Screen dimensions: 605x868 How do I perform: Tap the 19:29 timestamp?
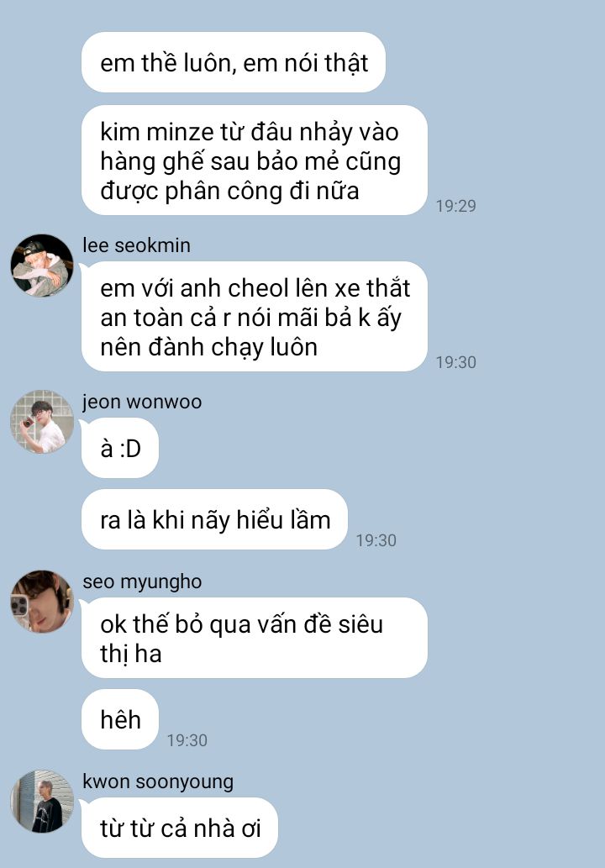click(455, 206)
